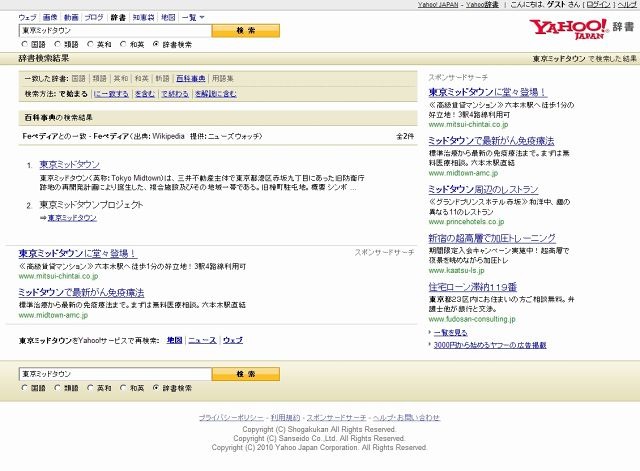Select the 辞書 tab in top navigation
This screenshot has width=640, height=471.
[118, 18]
